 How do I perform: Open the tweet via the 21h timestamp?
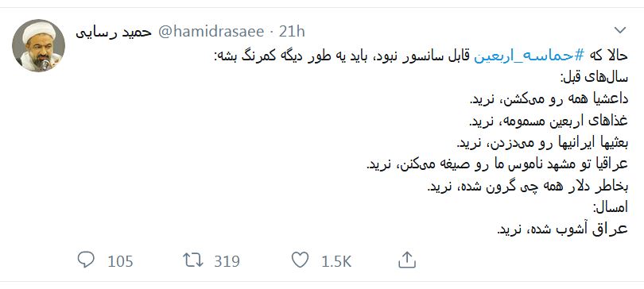tap(292, 32)
